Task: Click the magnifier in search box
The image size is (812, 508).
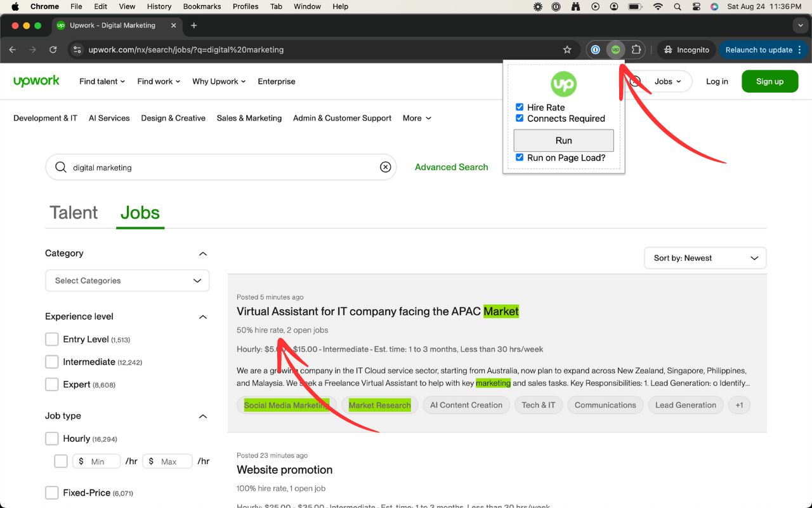Action: tap(61, 167)
